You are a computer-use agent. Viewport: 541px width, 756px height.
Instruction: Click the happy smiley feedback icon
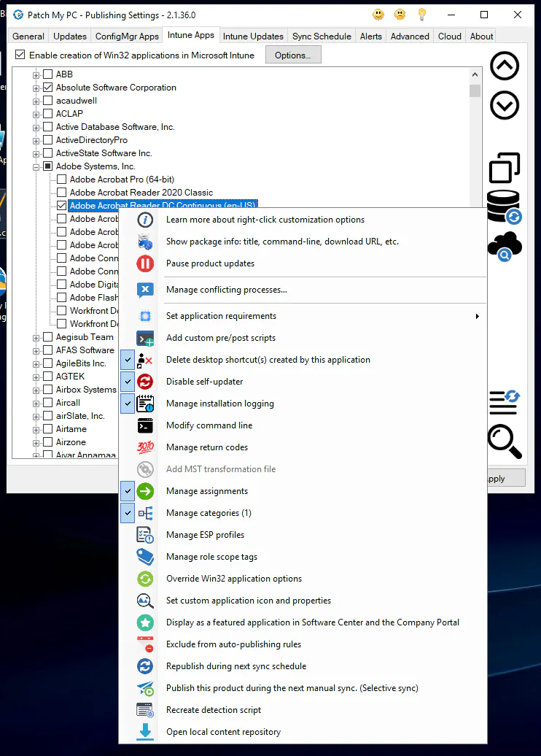[x=378, y=15]
